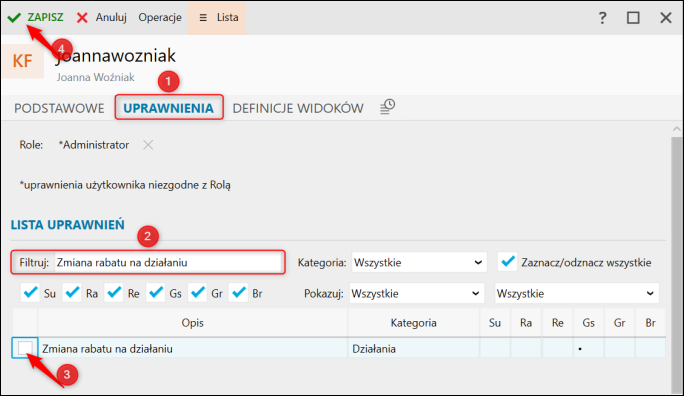The image size is (684, 396).
Task: Save changes with the ZAPISZ button
Action: [35, 17]
